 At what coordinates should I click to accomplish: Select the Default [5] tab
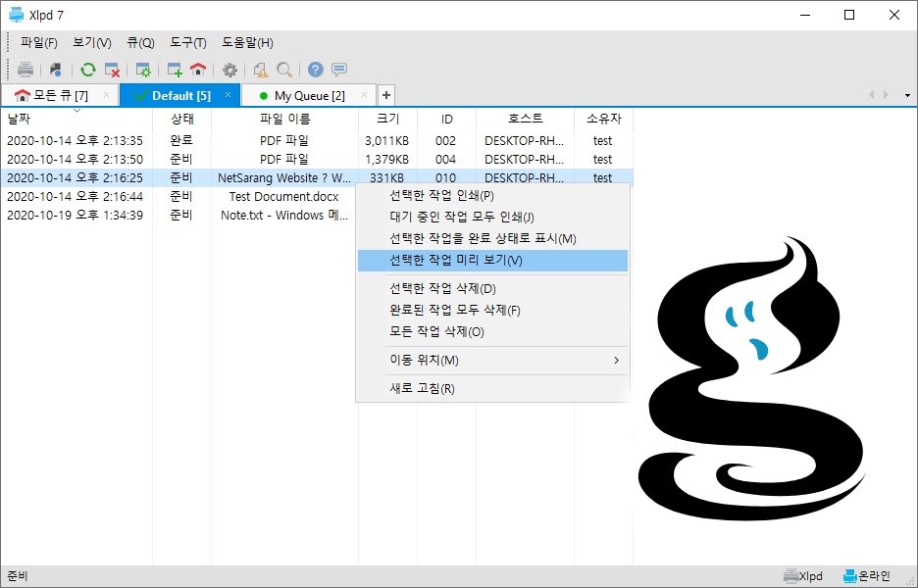click(180, 95)
